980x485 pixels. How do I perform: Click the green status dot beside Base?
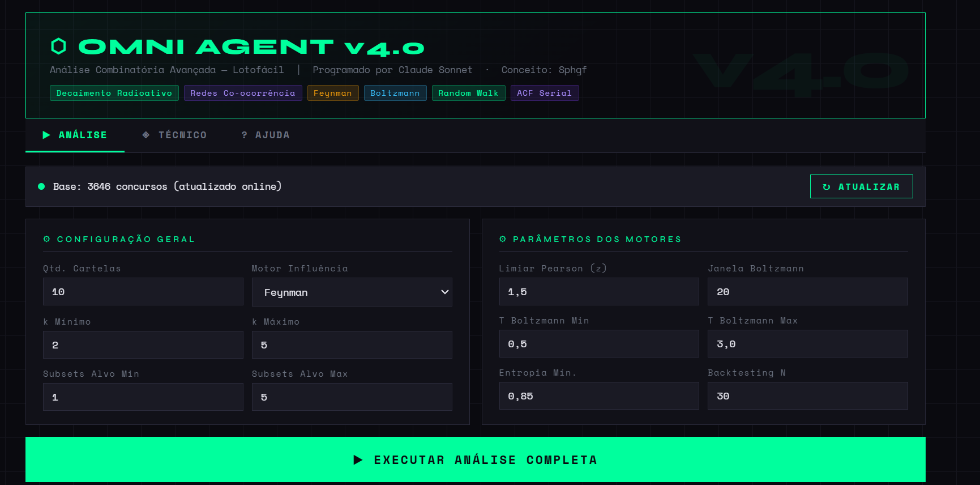41,186
